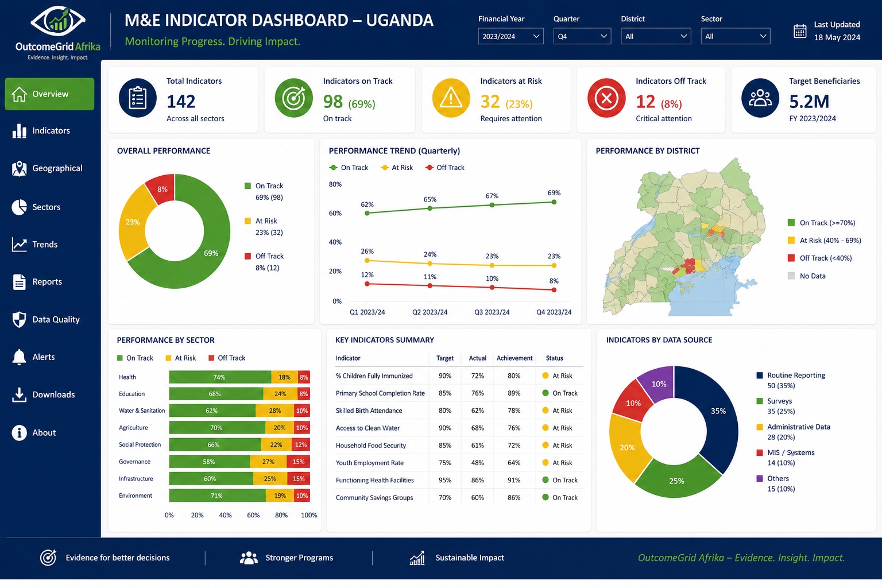Toggle Off Track series in trend legend

point(445,168)
